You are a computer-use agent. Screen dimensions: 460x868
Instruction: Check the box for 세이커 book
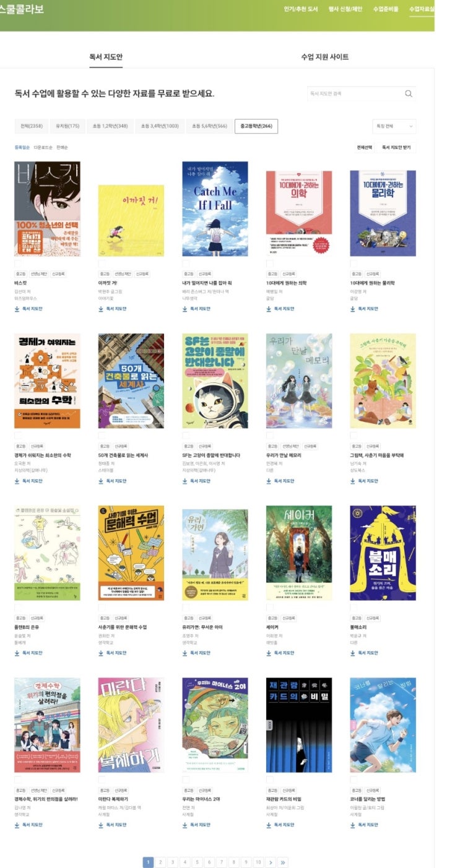pyautogui.click(x=269, y=607)
